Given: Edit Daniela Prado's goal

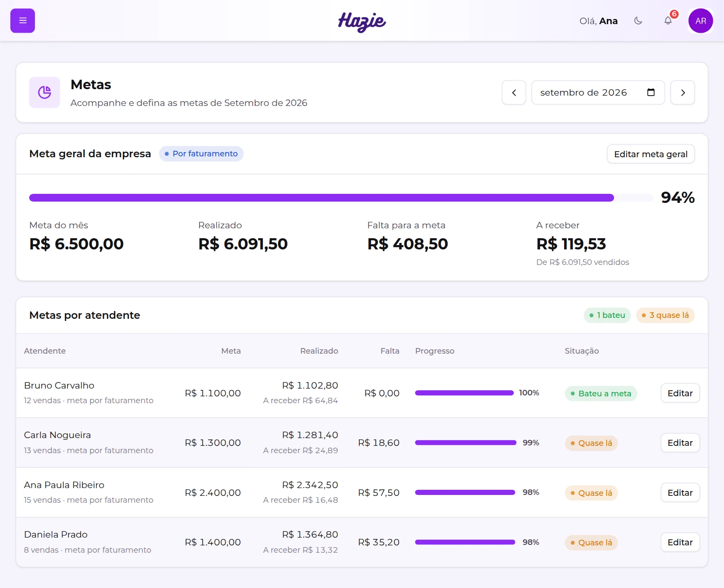Looking at the screenshot, I should [x=680, y=542].
